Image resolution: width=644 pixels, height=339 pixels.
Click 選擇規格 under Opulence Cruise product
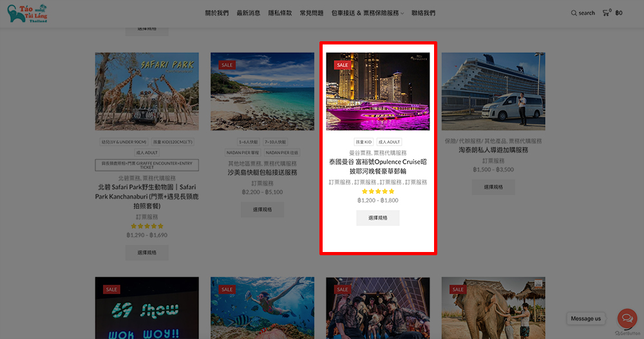[x=378, y=218]
